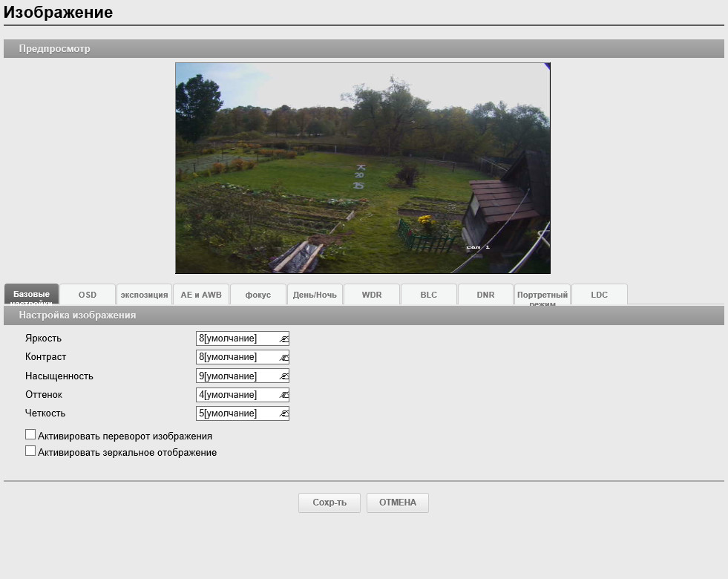The height and width of the screenshot is (579, 728).
Task: Open the Портретный режим tab
Action: coord(542,295)
